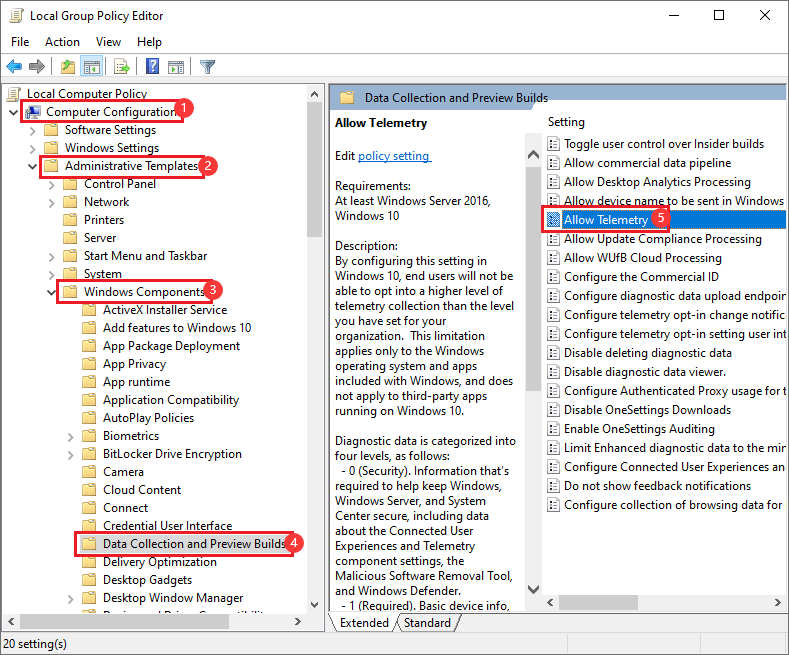Click the Filter funnel toolbar icon
This screenshot has width=789, height=655.
(207, 67)
